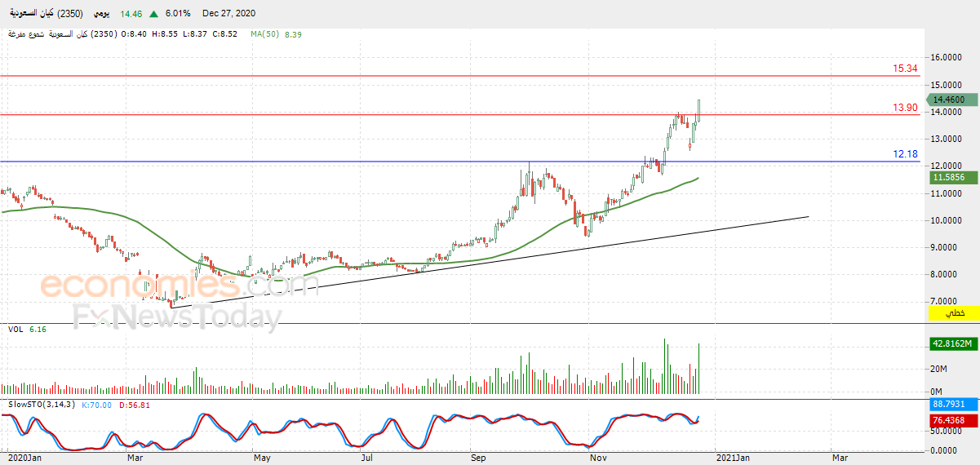Click the Sep marker on time axis
Screen dimensions: 980x465
(x=478, y=458)
